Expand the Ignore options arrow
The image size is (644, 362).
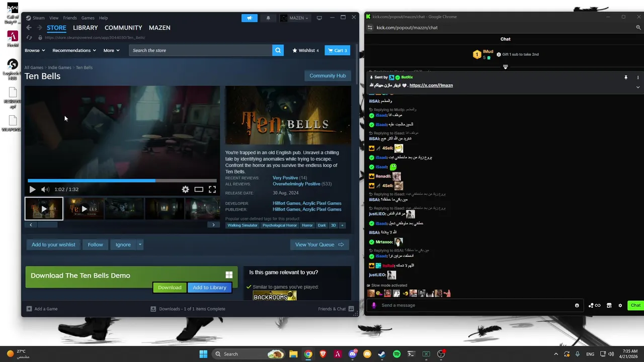140,245
